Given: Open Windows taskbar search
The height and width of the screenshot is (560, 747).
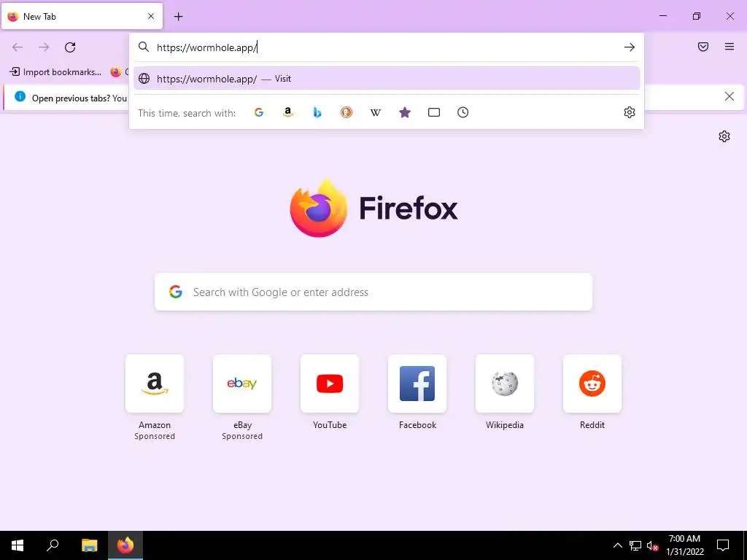Looking at the screenshot, I should 53,545.
